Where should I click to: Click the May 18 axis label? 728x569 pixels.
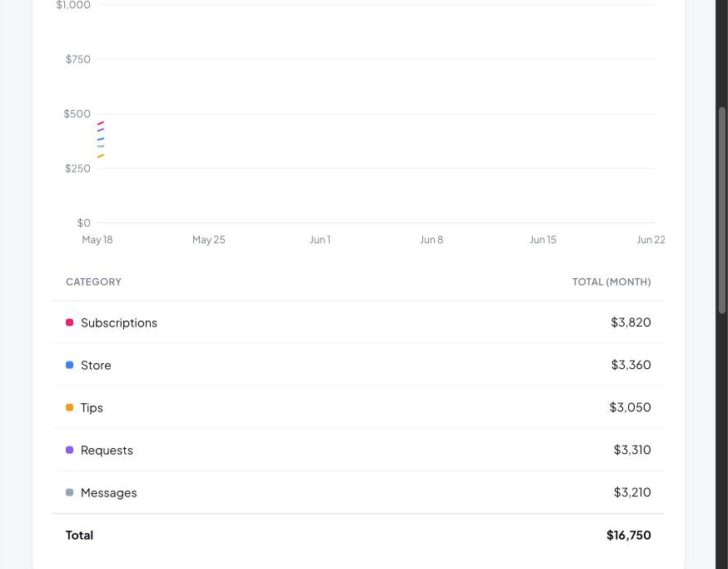click(97, 240)
